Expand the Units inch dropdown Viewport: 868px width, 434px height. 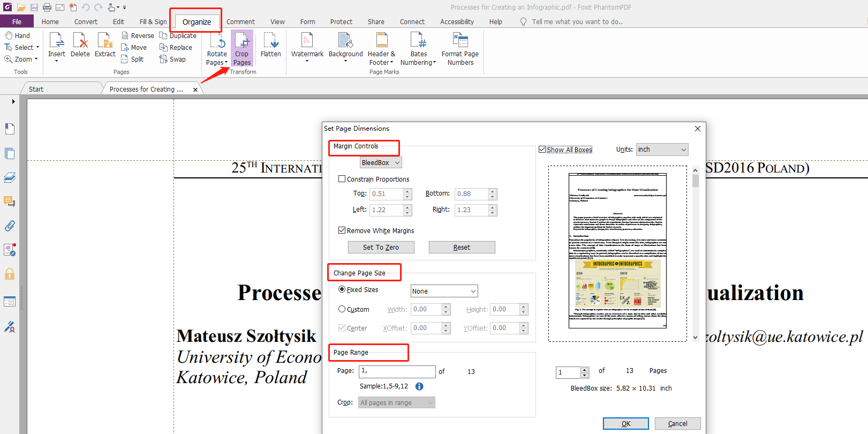661,149
